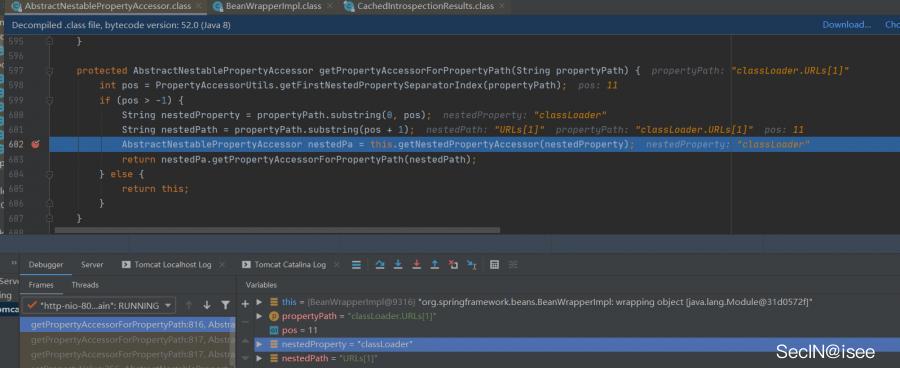Image resolution: width=900 pixels, height=368 pixels.
Task: Expand the nestedProperty variable node
Action: tap(259, 344)
